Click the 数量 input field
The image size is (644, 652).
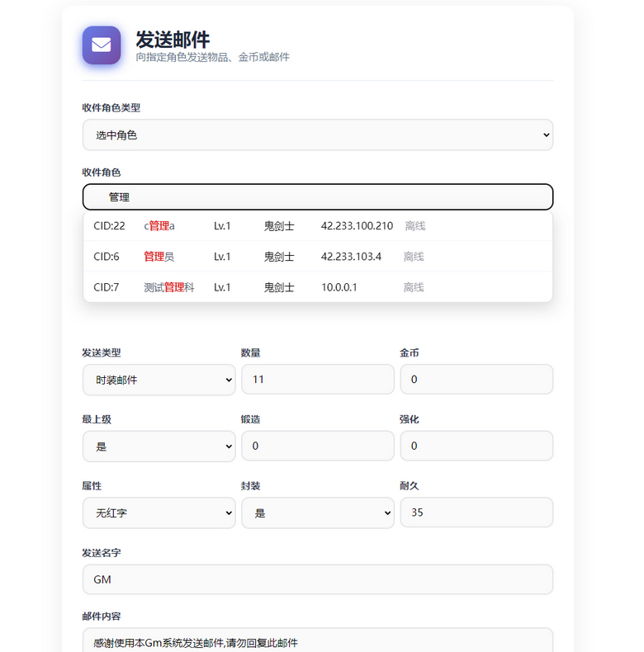click(x=317, y=380)
